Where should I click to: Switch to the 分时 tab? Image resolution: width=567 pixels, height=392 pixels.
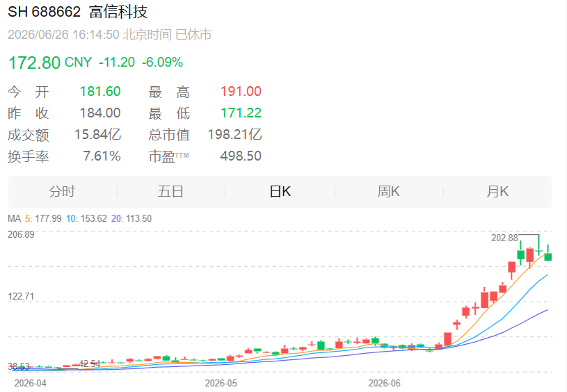point(62,192)
